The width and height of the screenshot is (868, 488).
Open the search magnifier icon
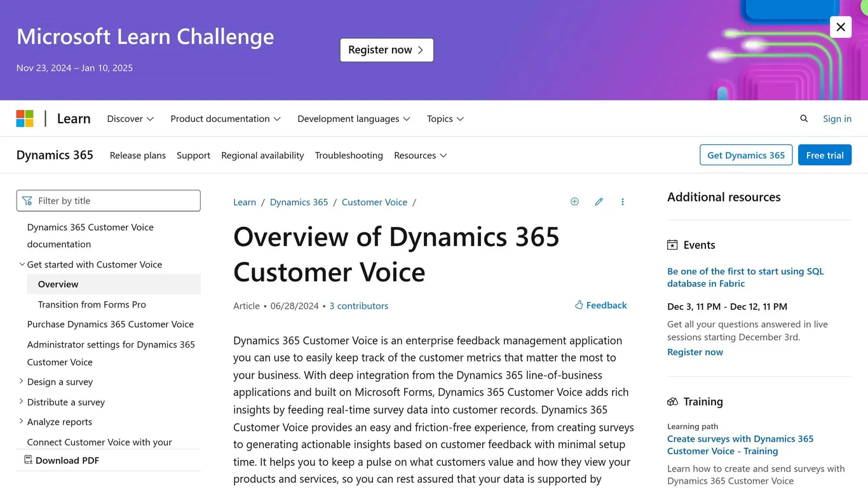804,118
